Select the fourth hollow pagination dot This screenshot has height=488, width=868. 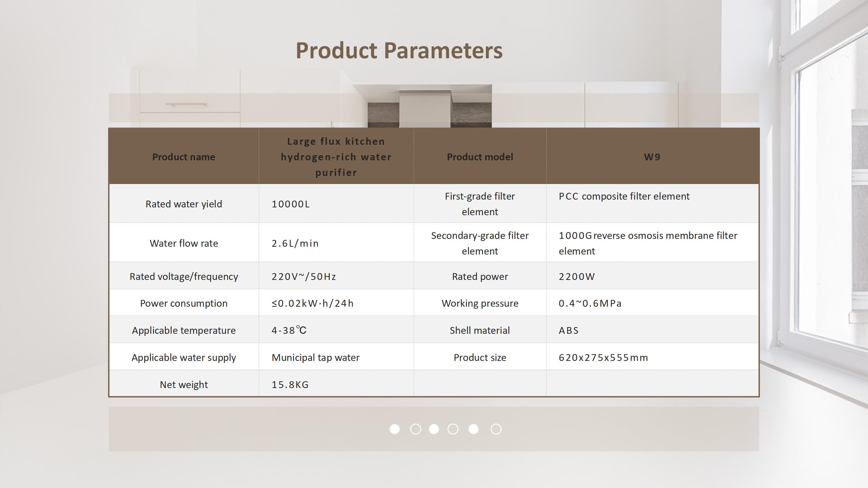click(x=453, y=429)
